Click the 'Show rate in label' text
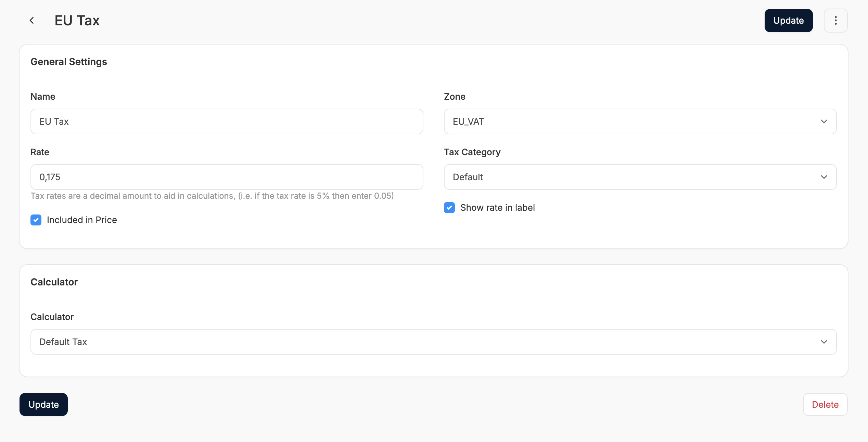 (x=497, y=208)
